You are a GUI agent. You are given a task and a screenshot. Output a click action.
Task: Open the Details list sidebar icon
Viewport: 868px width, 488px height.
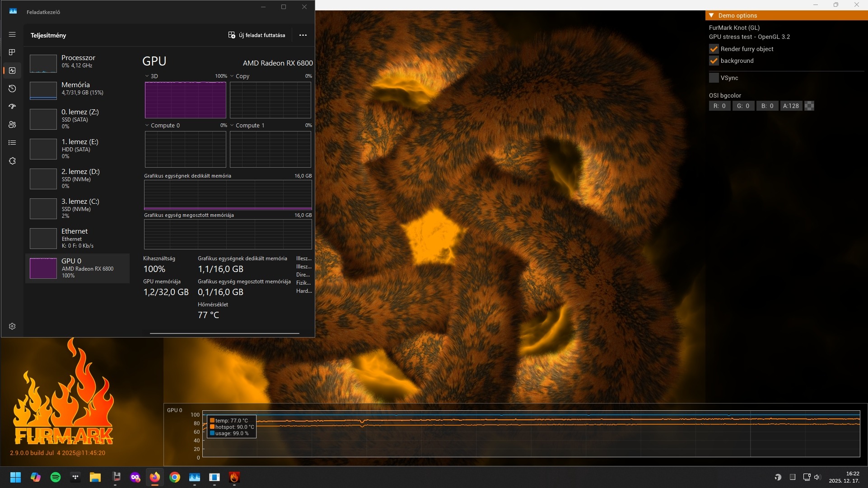pyautogui.click(x=12, y=143)
